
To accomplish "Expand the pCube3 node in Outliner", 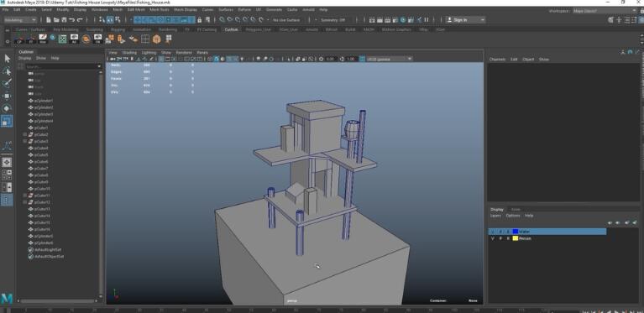I will [25, 142].
